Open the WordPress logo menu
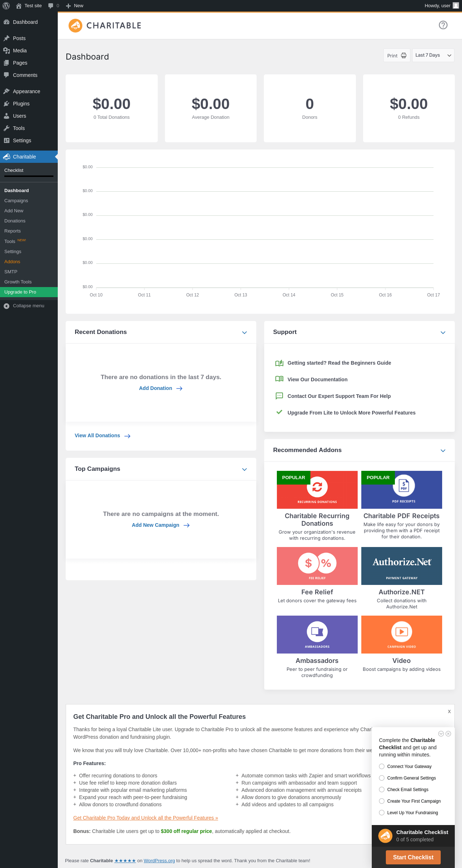The image size is (462, 868). point(6,6)
